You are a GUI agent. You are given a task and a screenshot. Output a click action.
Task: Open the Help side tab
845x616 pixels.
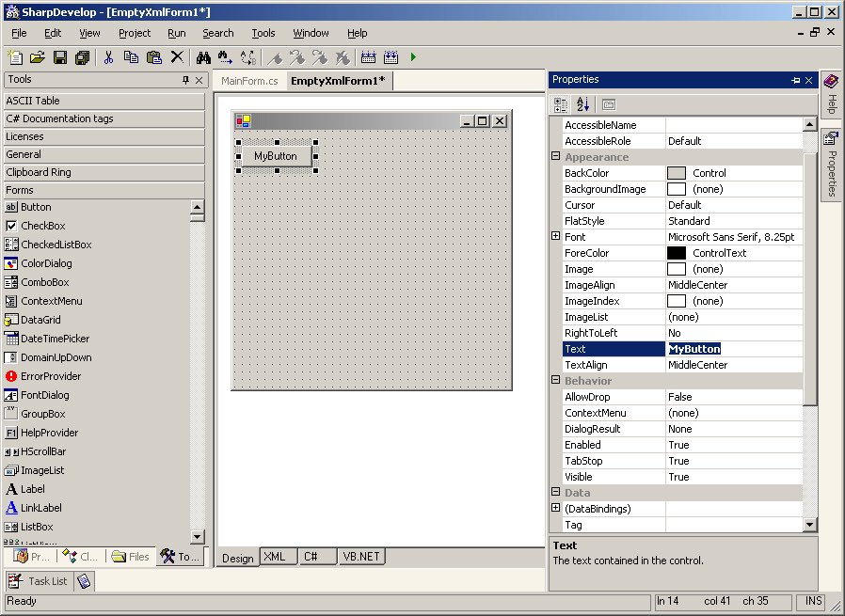click(x=832, y=94)
